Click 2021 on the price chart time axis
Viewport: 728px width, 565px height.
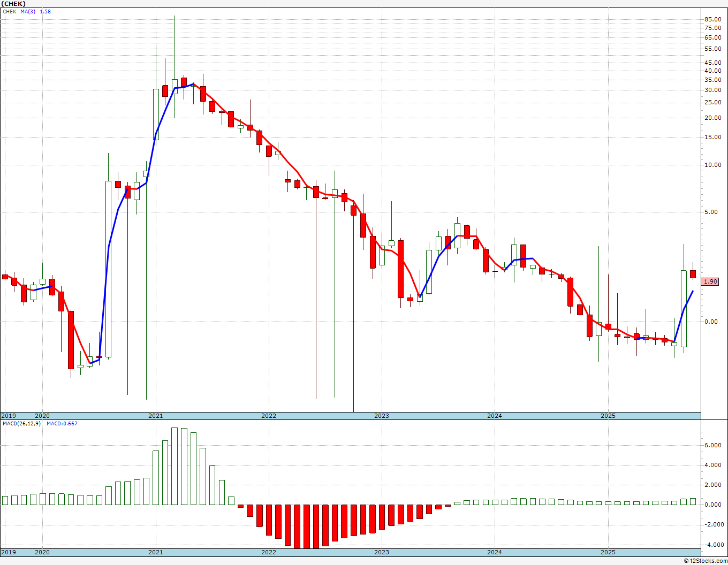155,416
